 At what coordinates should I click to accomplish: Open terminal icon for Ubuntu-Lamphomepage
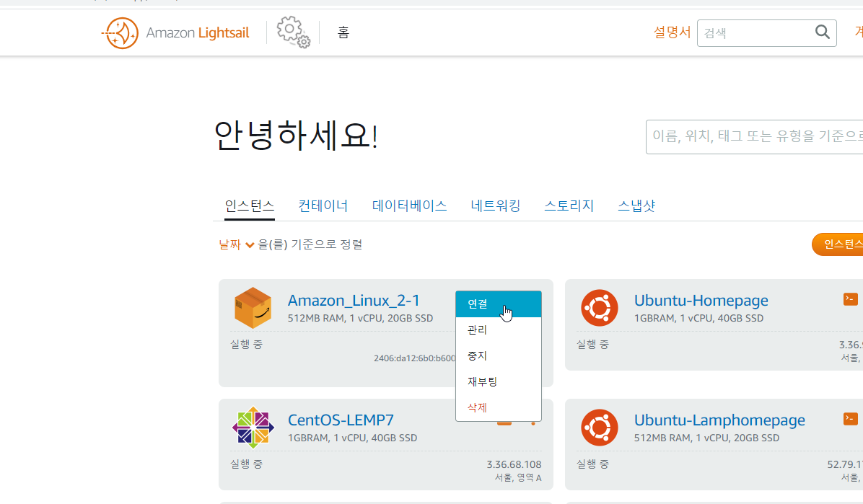tap(850, 419)
